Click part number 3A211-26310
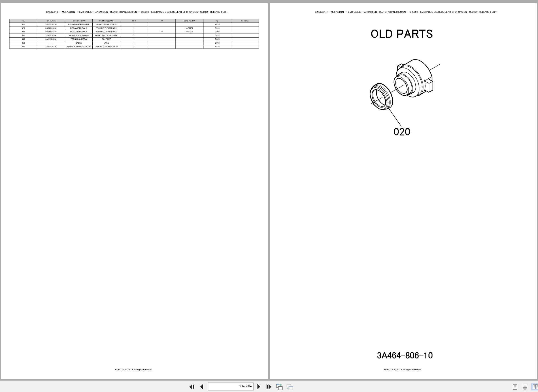The width and height of the screenshot is (538, 392). (x=51, y=24)
